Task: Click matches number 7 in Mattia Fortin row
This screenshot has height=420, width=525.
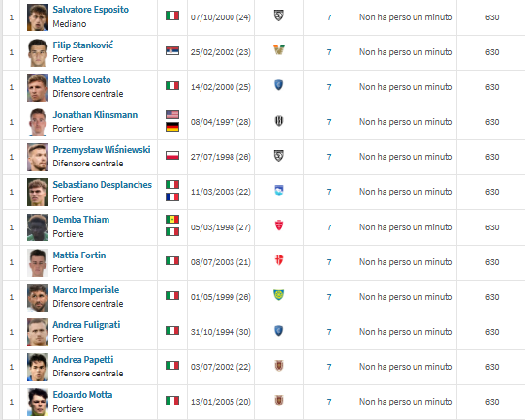Action: pos(329,262)
